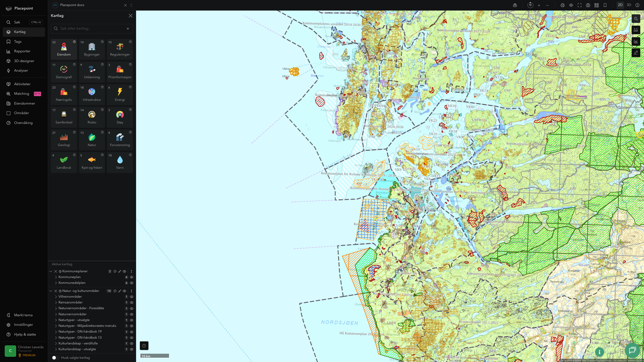Open the Utdanning layer category
This screenshot has width=644, height=362.
92,72
